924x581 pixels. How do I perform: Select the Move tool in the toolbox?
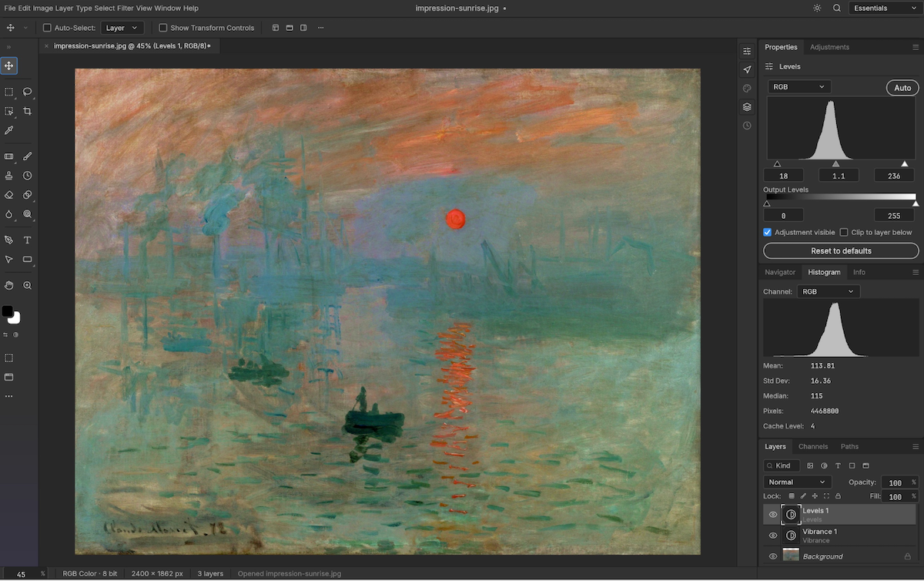9,65
